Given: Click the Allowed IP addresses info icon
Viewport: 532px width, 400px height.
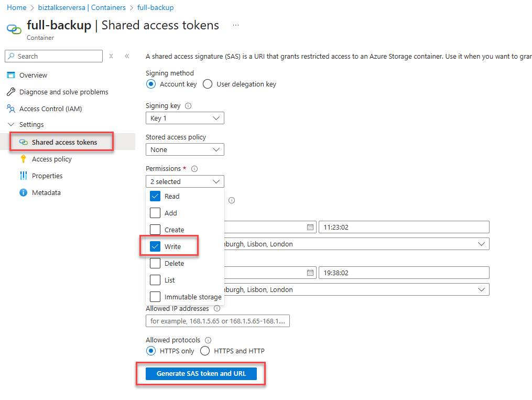Looking at the screenshot, I should point(217,309).
